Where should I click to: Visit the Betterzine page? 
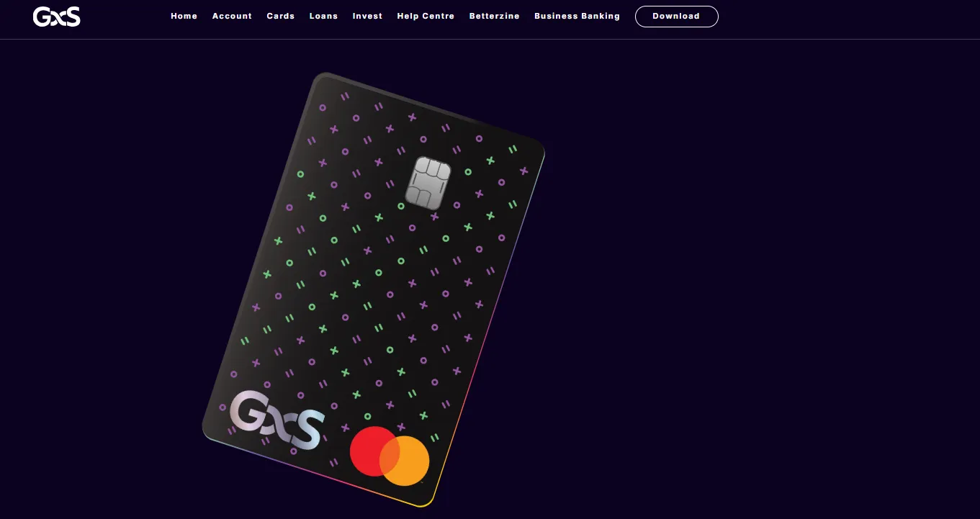coord(494,16)
